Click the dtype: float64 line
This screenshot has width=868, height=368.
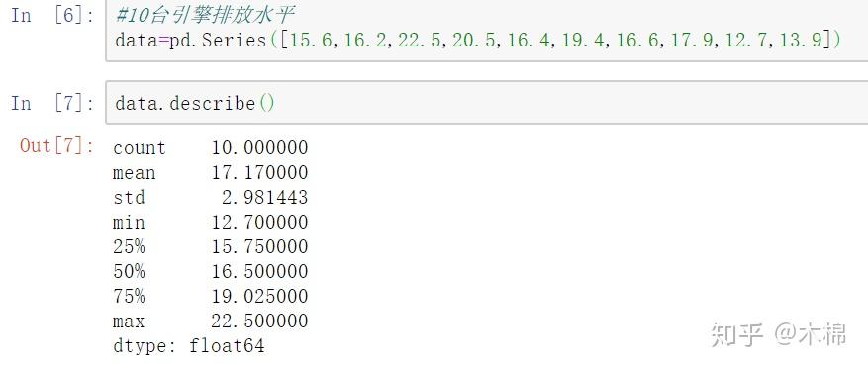click(189, 346)
